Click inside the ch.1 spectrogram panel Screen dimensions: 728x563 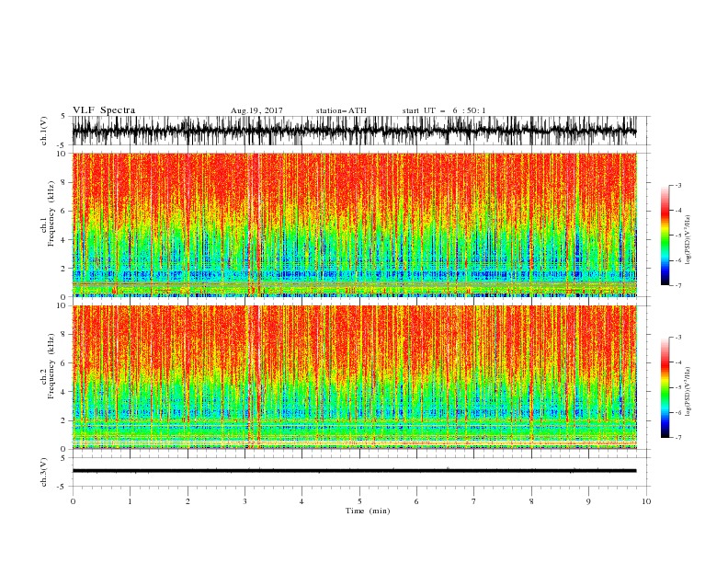(x=354, y=224)
